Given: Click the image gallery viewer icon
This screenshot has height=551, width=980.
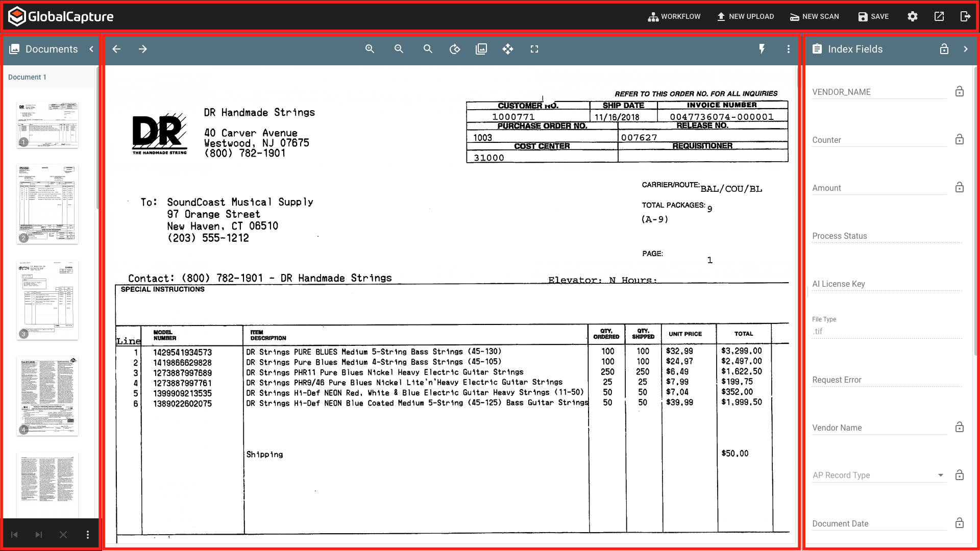Looking at the screenshot, I should pyautogui.click(x=481, y=49).
